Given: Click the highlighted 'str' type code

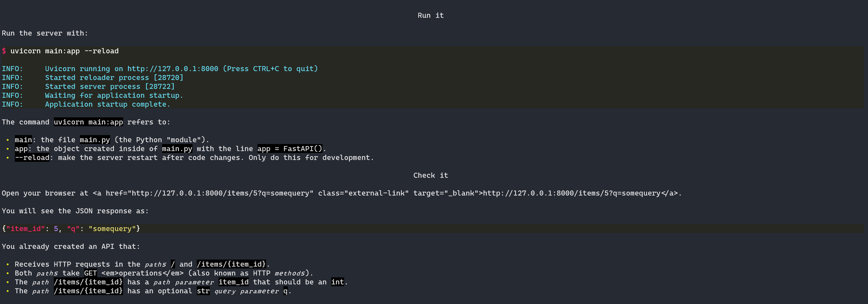Looking at the screenshot, I should pyautogui.click(x=203, y=291).
